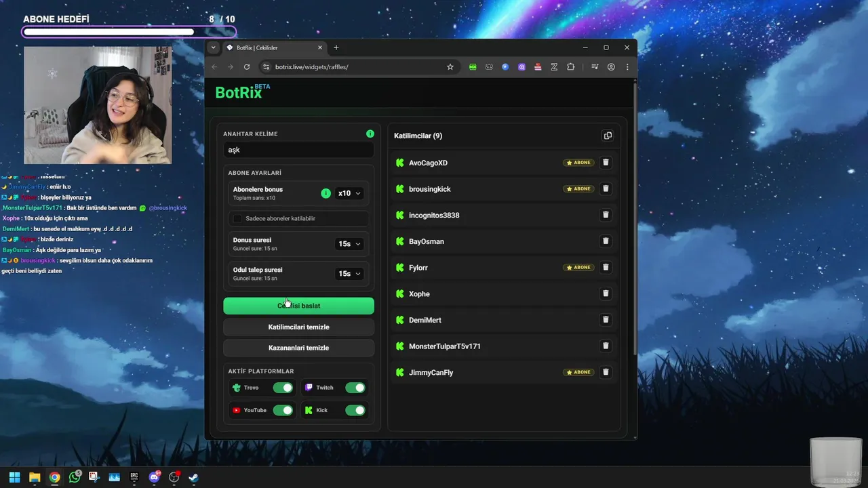The width and height of the screenshot is (868, 488).
Task: Close the BotRix | Cekilisler tab
Action: (320, 47)
